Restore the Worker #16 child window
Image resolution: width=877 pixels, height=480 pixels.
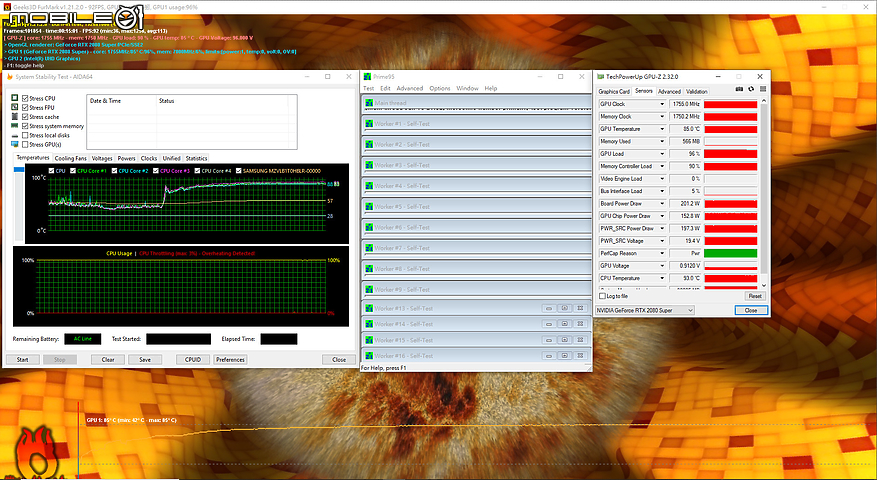[549, 356]
